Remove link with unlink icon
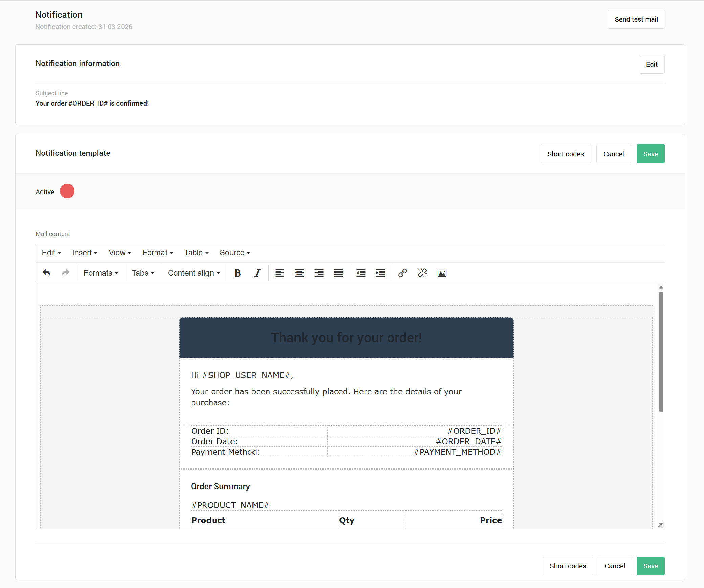Viewport: 704px width, 588px height. [x=422, y=273]
